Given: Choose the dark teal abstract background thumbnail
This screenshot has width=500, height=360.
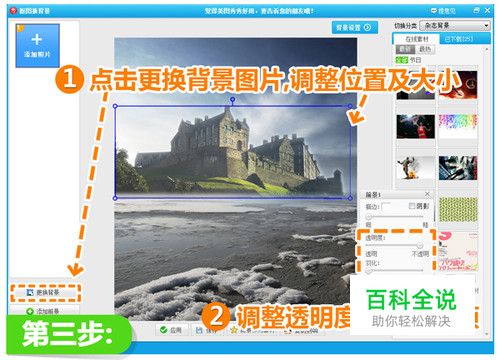Looking at the screenshot, I should pos(458,168).
